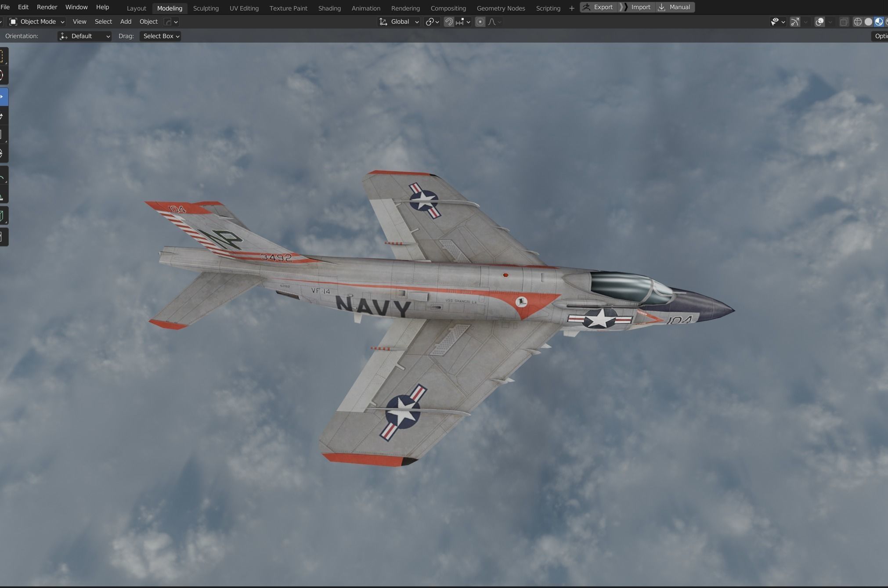Viewport: 888px width, 588px height.
Task: Toggle snapping magnet icon
Action: coord(449,22)
